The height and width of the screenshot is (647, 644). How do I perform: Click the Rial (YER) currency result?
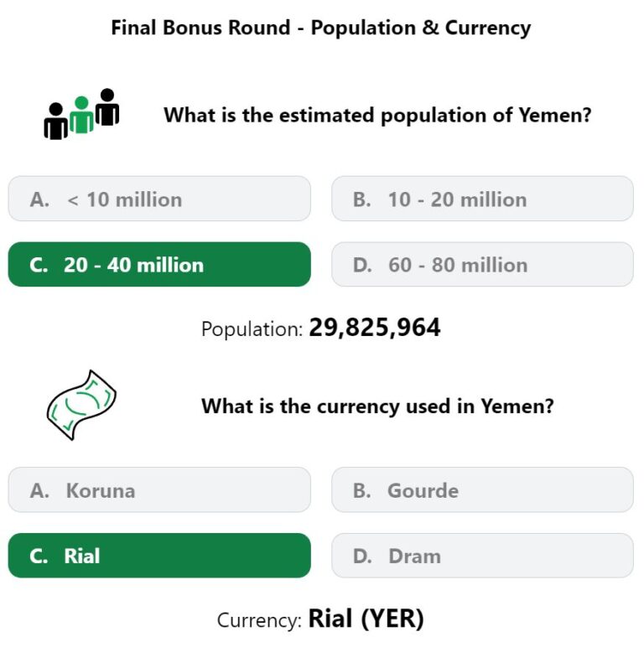click(x=366, y=619)
